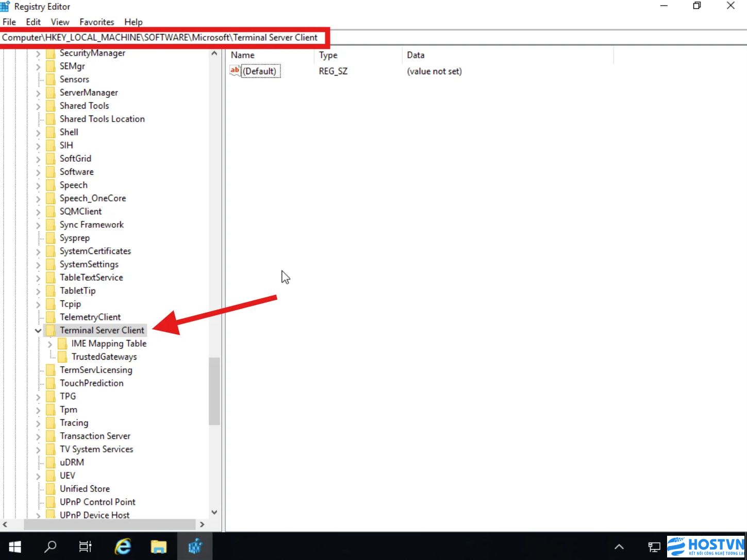
Task: Open Internet Explorer from the taskbar
Action: tap(123, 546)
